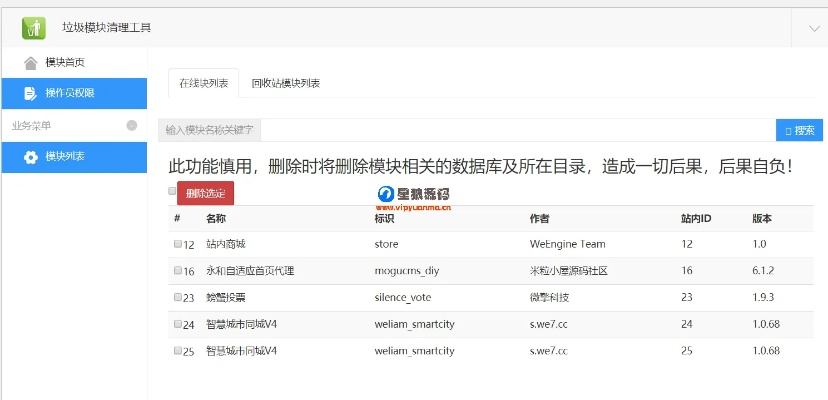Click the silence_vote identifier cell
The height and width of the screenshot is (400, 828).
point(403,297)
